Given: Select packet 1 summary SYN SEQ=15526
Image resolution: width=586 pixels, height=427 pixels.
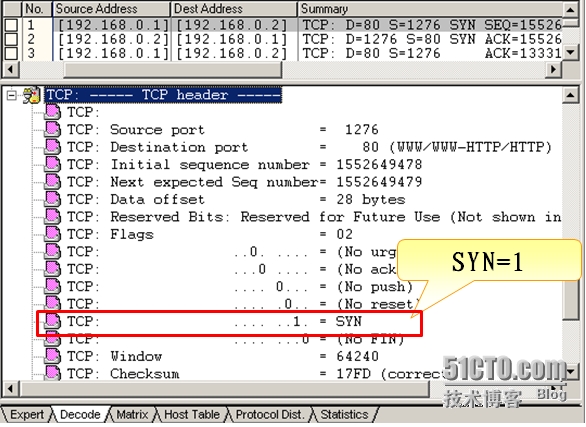Looking at the screenshot, I should coord(432,25).
